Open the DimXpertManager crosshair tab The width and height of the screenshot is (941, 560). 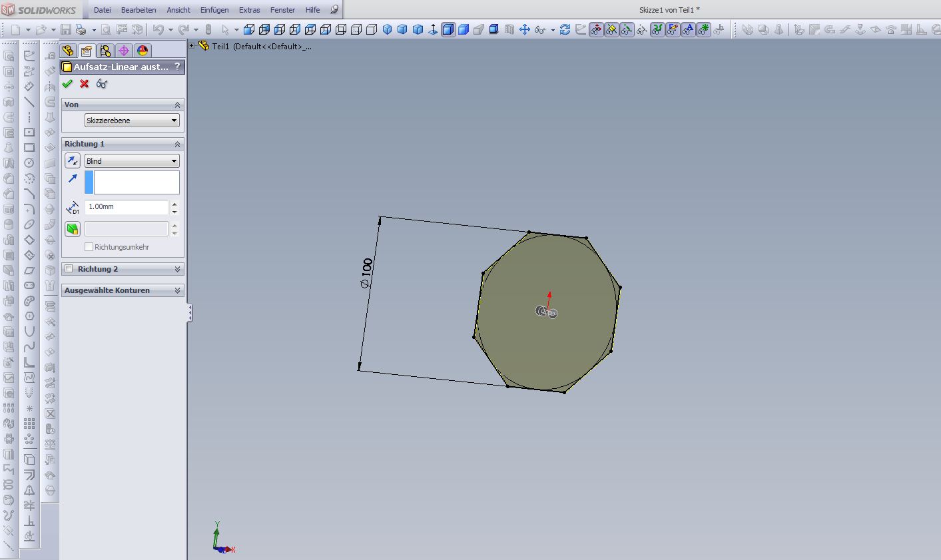coord(124,51)
